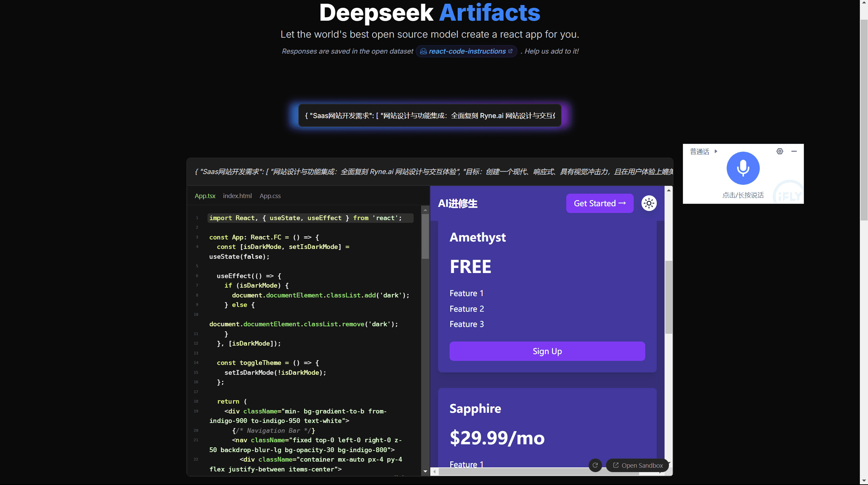Switch to the App.css file tab
The height and width of the screenshot is (485, 868).
click(x=270, y=196)
